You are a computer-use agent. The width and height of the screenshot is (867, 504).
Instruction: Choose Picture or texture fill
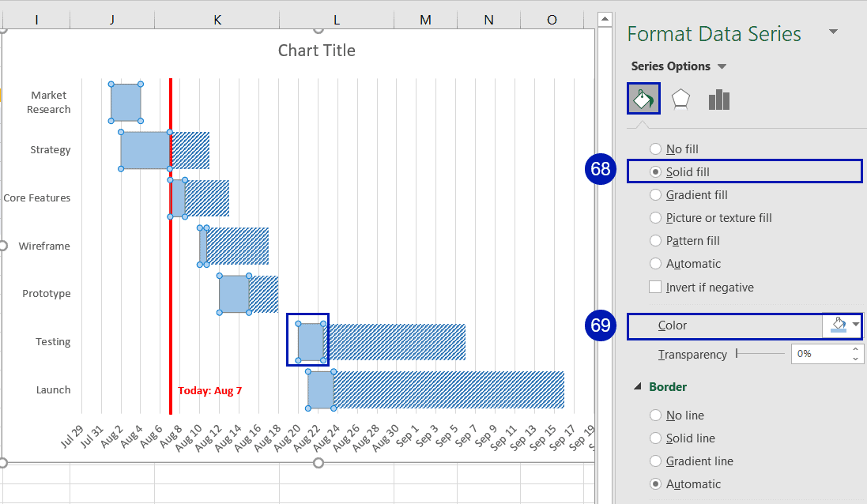[x=655, y=217]
